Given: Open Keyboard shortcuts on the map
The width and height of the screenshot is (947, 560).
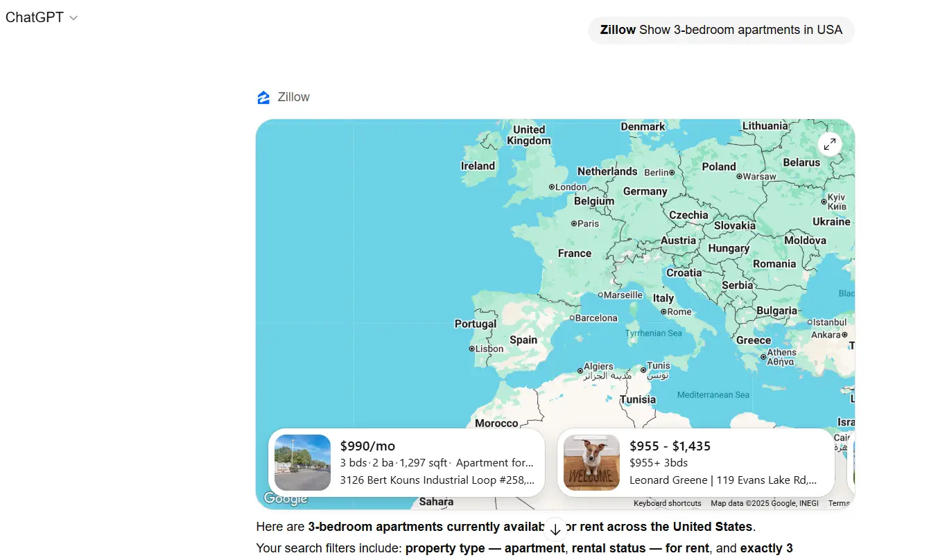Looking at the screenshot, I should tap(667, 503).
